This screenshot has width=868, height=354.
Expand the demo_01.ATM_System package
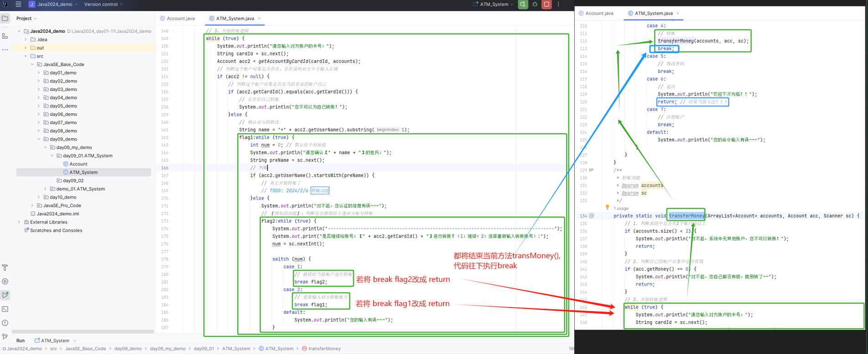(45, 189)
